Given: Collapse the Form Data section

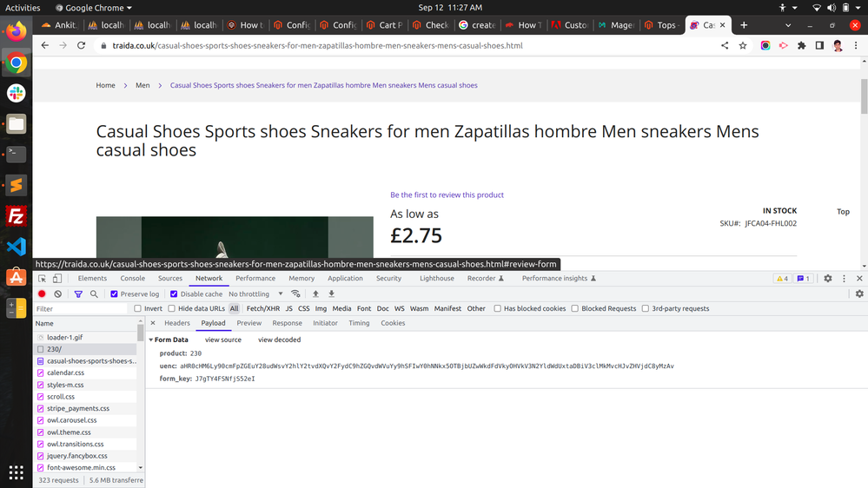Looking at the screenshot, I should [151, 340].
